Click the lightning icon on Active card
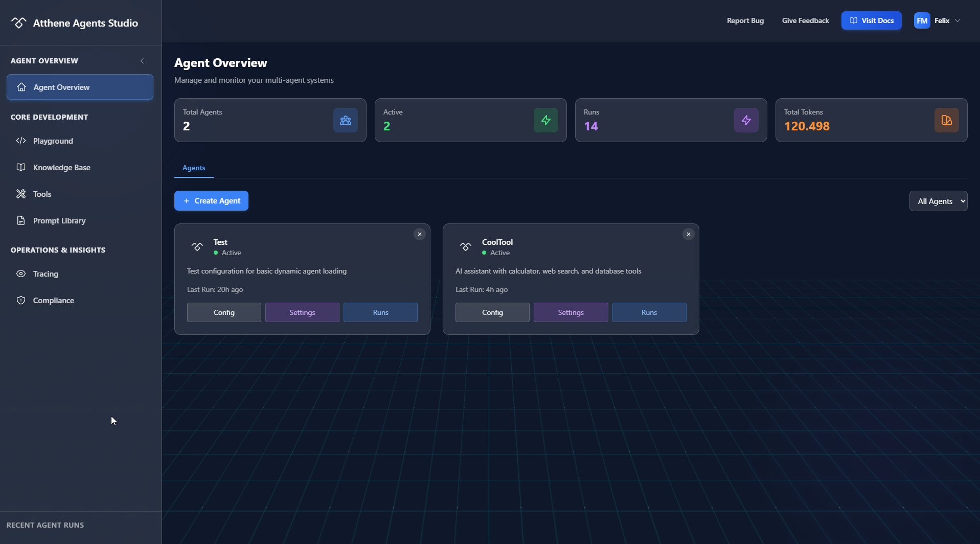 click(545, 120)
